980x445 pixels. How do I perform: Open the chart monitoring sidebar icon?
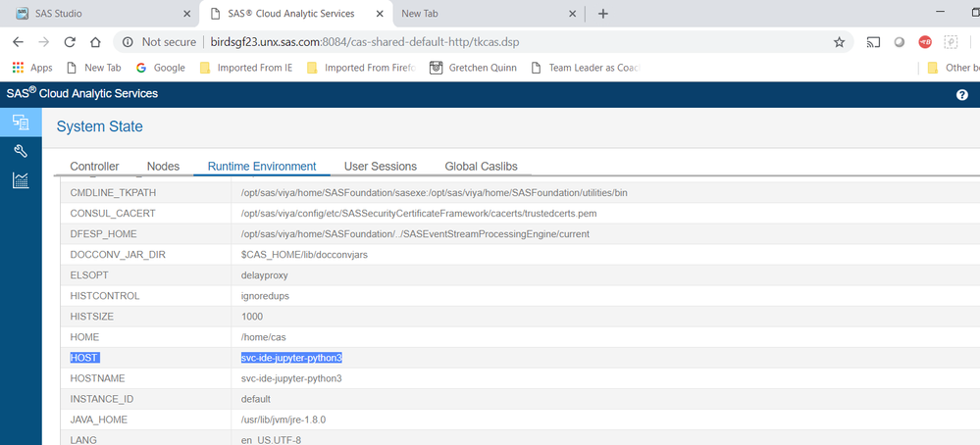click(x=20, y=180)
